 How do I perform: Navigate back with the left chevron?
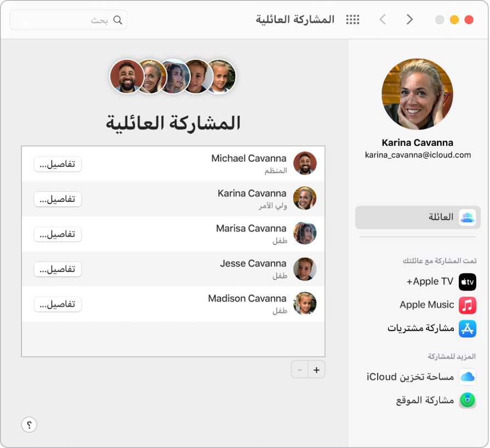point(383,19)
